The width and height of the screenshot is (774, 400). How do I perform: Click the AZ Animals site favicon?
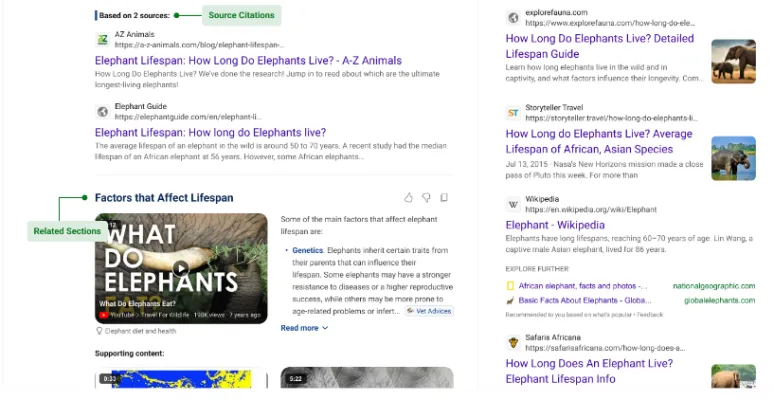102,39
